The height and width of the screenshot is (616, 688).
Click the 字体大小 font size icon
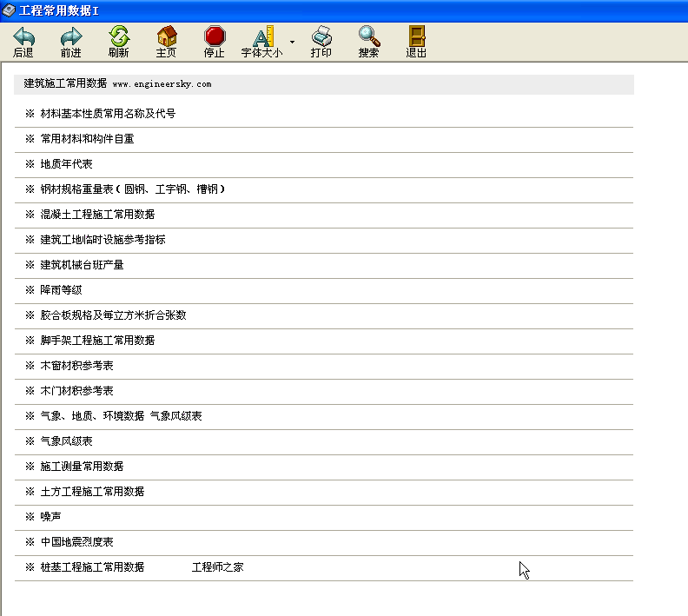click(263, 36)
